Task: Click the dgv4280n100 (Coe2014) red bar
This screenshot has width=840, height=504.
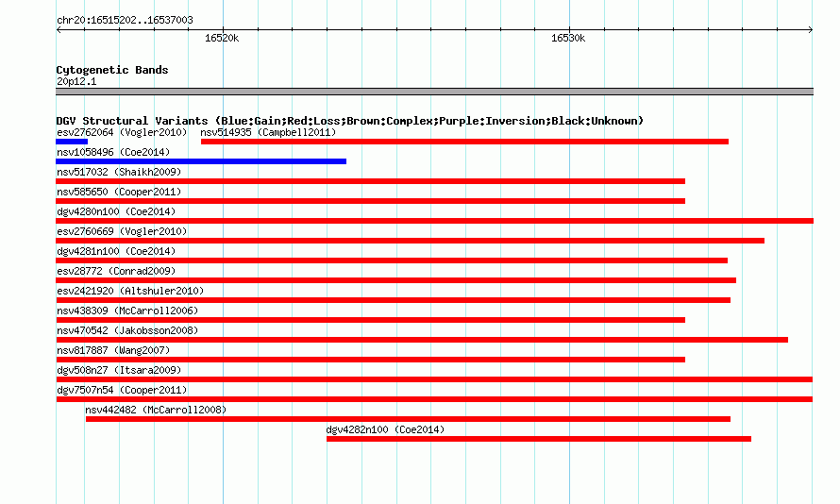Action: [x=434, y=221]
